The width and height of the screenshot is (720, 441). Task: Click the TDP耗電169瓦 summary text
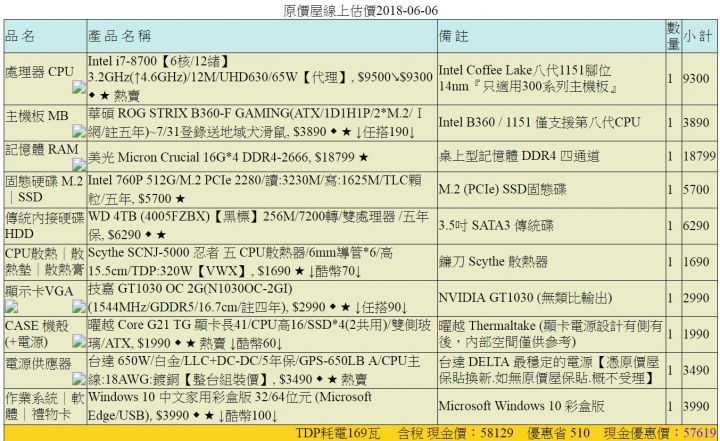click(x=338, y=433)
